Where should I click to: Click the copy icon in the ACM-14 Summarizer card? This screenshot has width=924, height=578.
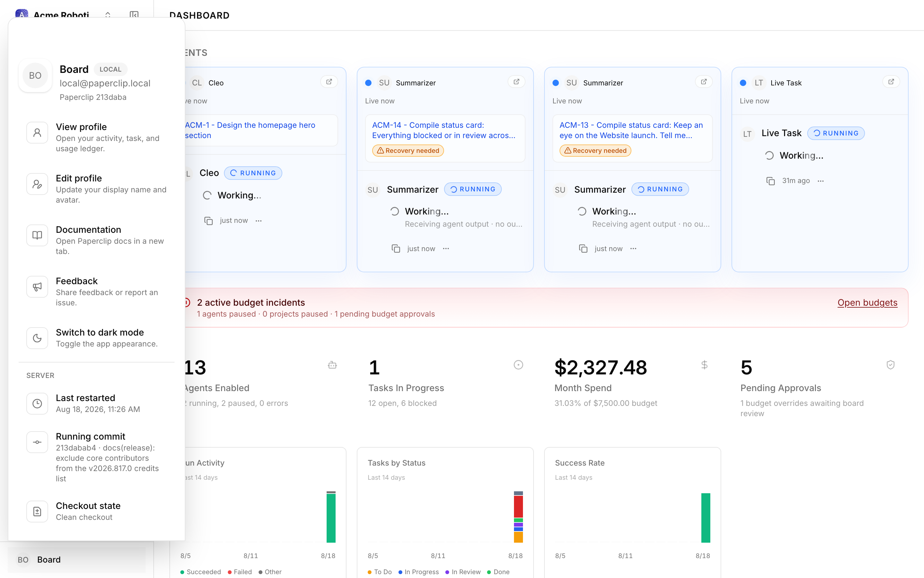tap(396, 249)
